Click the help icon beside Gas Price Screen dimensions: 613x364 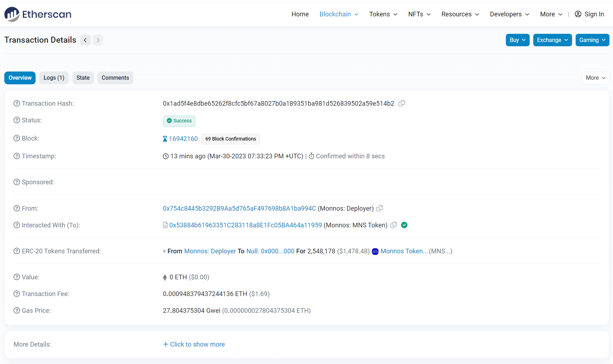[17, 310]
